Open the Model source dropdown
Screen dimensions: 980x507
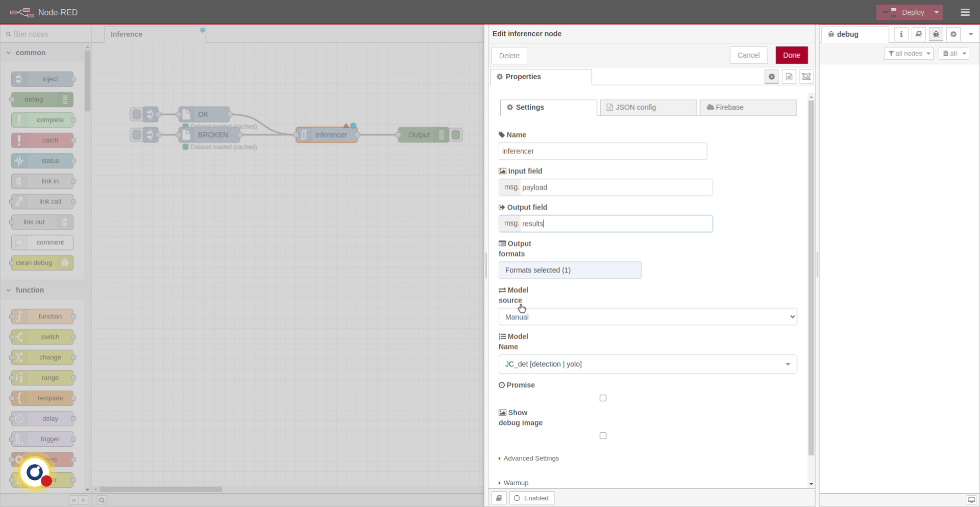647,317
